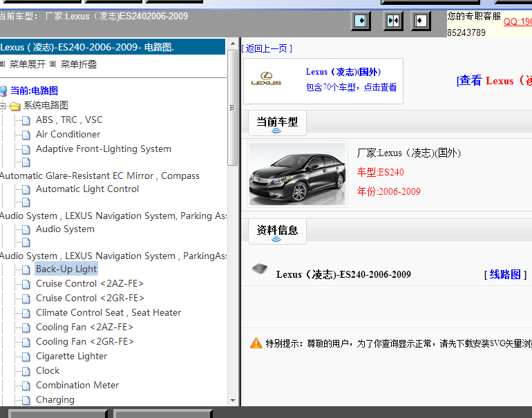Click the page icon for Cruise Control <2GR-FE>
The image size is (532, 418).
(x=26, y=299)
